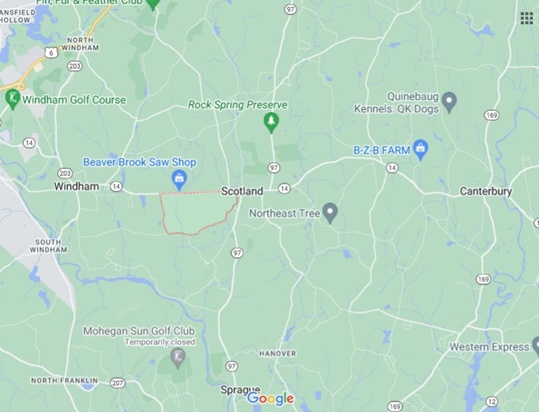The width and height of the screenshot is (539, 412).
Task: Select the Northeast Tree location pin
Action: (x=330, y=213)
